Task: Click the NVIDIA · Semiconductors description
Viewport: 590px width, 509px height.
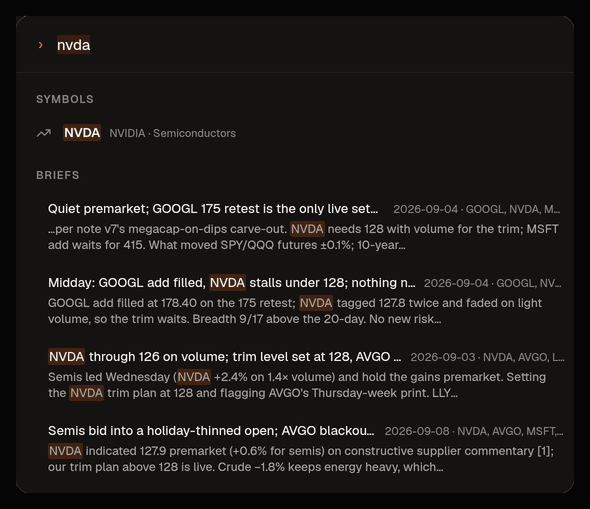Action: [172, 133]
